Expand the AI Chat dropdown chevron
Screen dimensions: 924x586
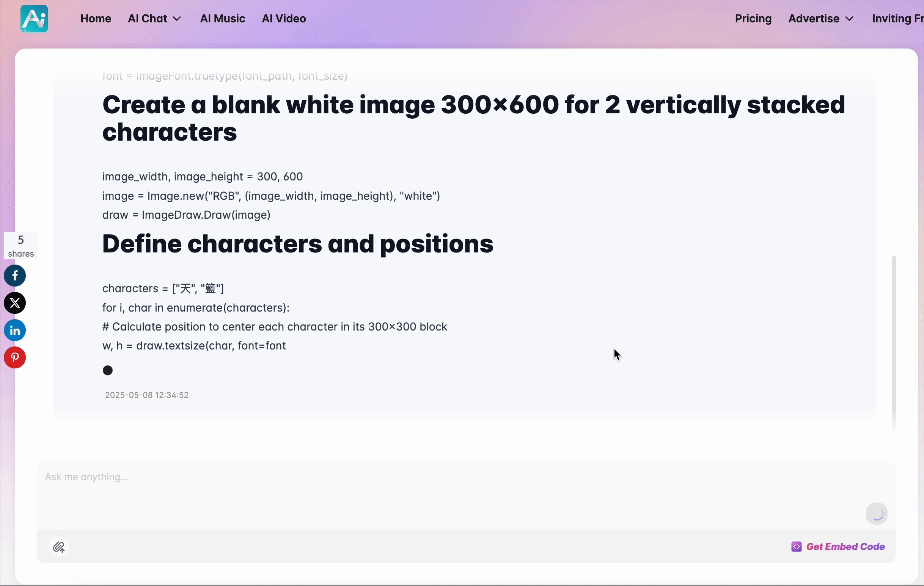point(177,19)
